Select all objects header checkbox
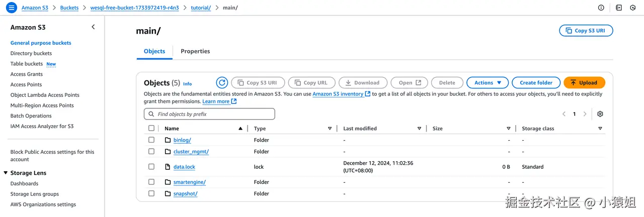Image resolution: width=644 pixels, height=217 pixels. (x=151, y=128)
